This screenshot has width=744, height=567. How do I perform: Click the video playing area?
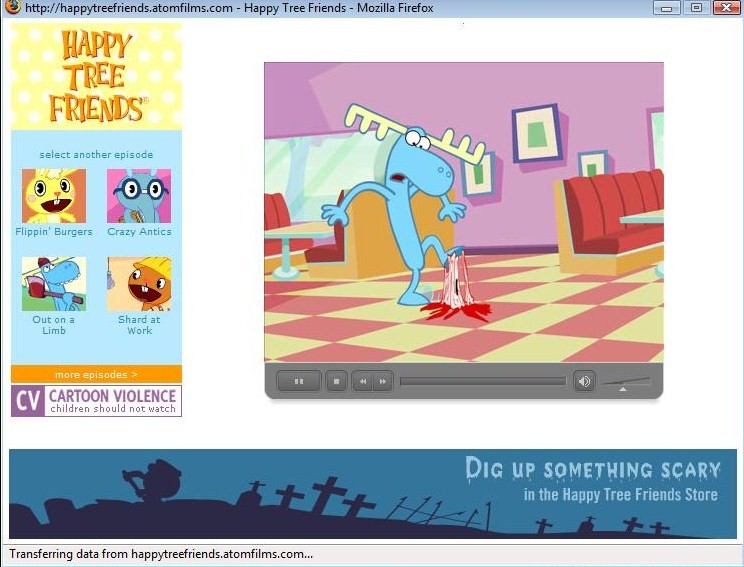click(x=464, y=212)
